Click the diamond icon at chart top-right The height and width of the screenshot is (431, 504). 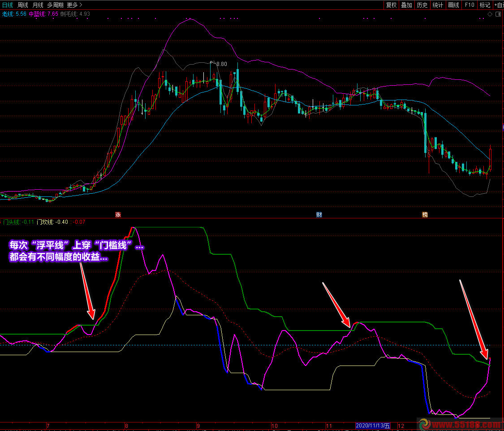[490, 14]
